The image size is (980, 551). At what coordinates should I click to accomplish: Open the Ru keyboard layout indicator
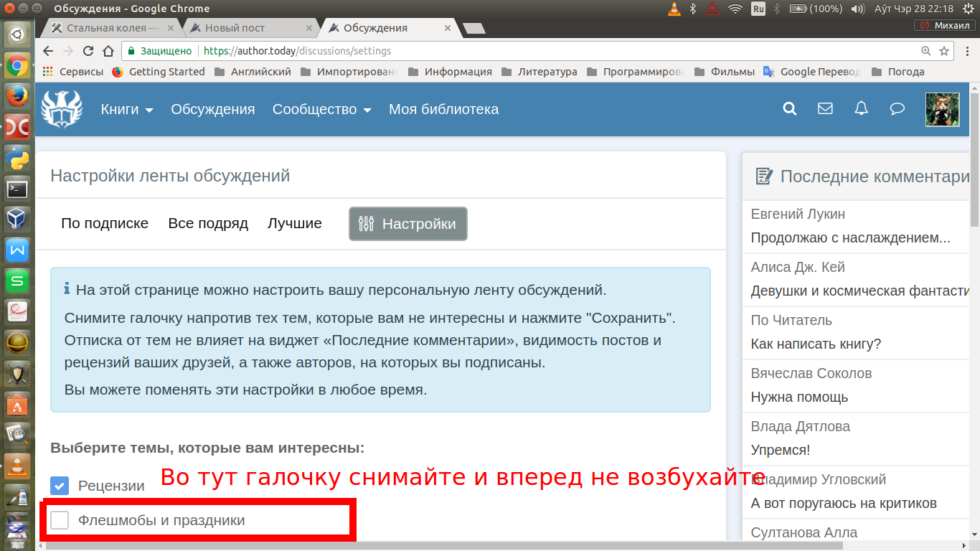[x=758, y=9]
